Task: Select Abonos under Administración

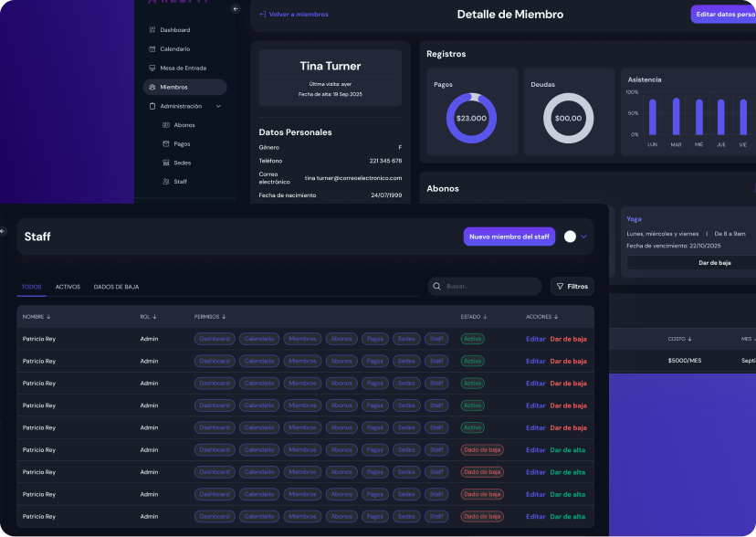Action: pyautogui.click(x=184, y=125)
